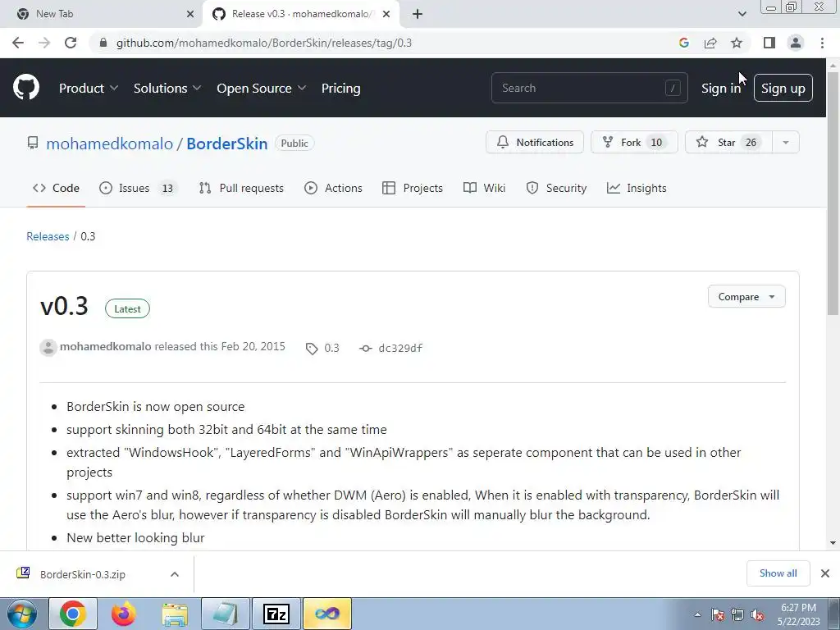Go back with browser back arrow
Image resolution: width=840 pixels, height=630 pixels.
(x=18, y=43)
